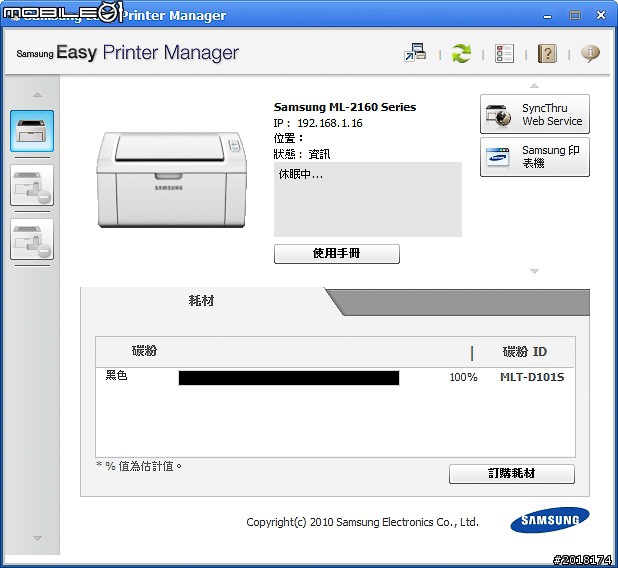Open the device settings list icon
This screenshot has width=618, height=568.
pyautogui.click(x=504, y=53)
